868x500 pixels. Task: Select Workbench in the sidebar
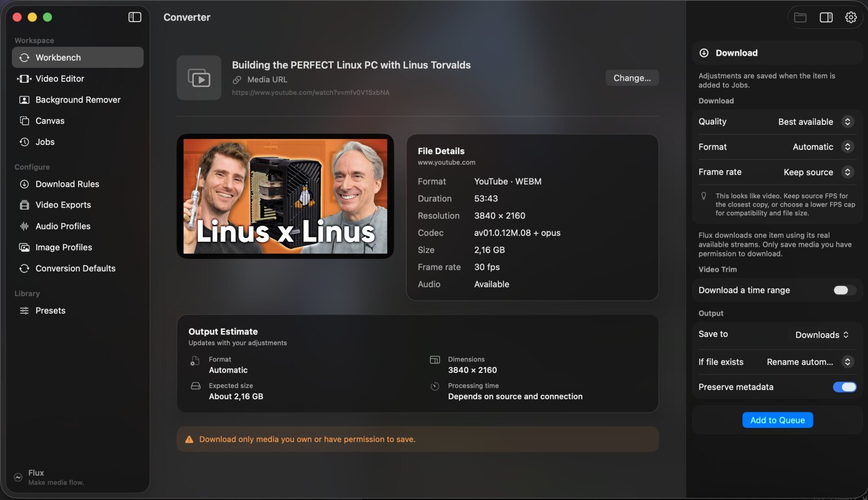pos(78,57)
